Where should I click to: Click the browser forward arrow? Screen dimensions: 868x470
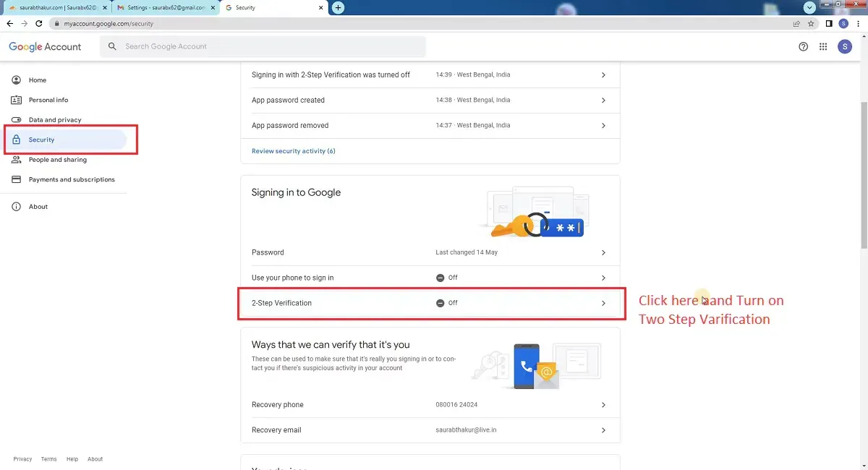point(24,23)
